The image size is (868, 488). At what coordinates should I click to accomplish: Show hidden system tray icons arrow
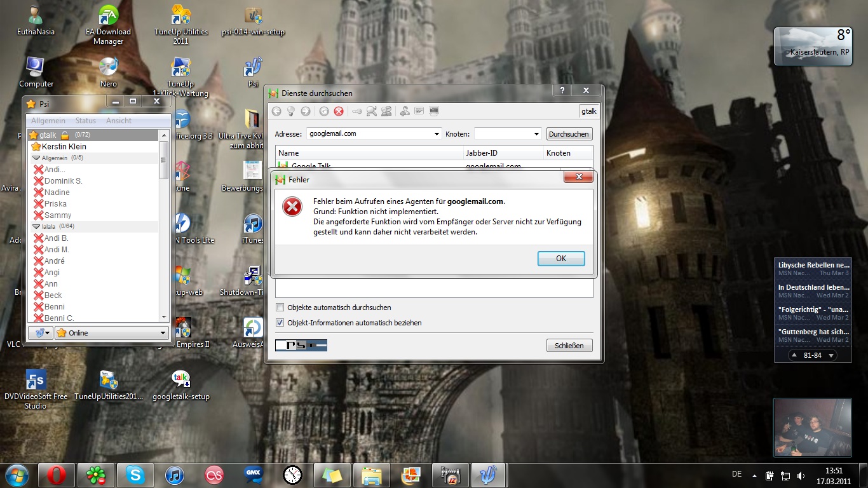[x=754, y=475]
